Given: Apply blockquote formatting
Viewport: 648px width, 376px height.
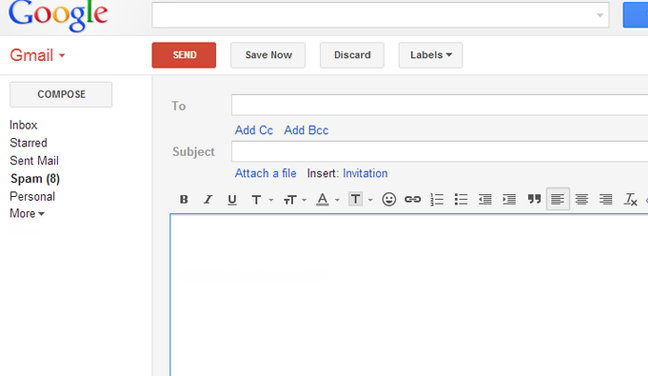Looking at the screenshot, I should tap(534, 199).
